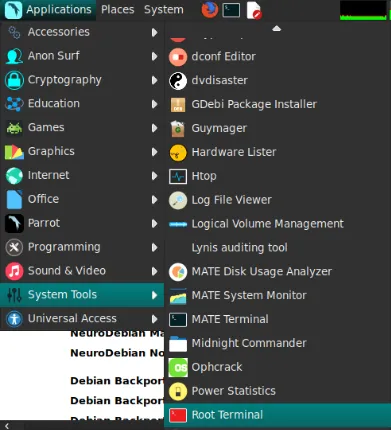Click the Anon Surf icon
The width and height of the screenshot is (391, 430).
click(x=14, y=56)
